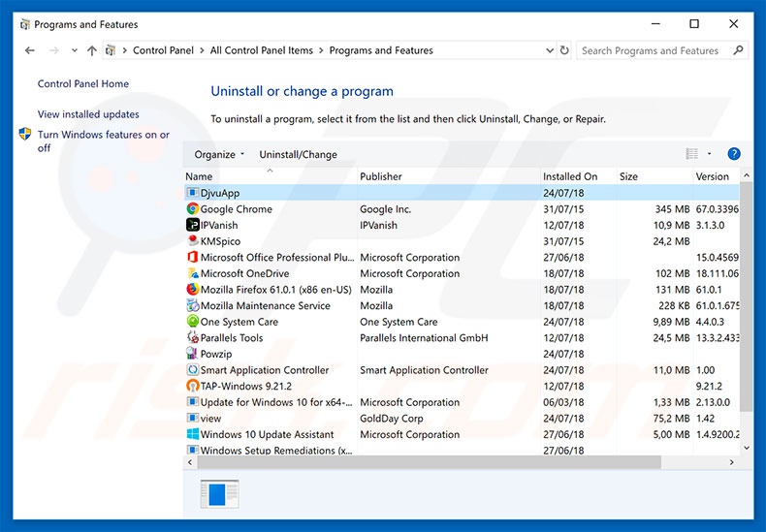
Task: Click the KMSpico red icon
Action: coord(193,241)
